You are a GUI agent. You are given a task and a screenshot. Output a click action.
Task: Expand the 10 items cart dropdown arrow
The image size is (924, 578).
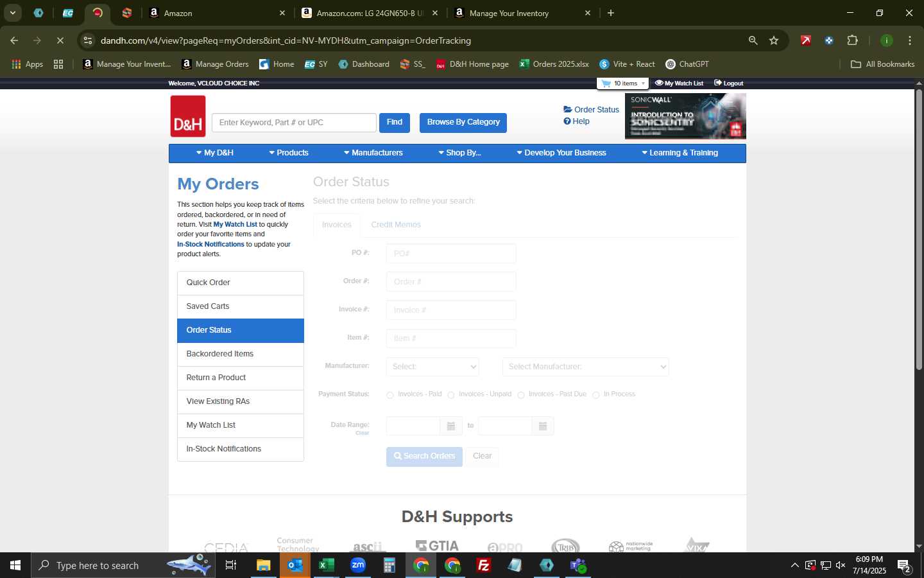[x=643, y=83]
